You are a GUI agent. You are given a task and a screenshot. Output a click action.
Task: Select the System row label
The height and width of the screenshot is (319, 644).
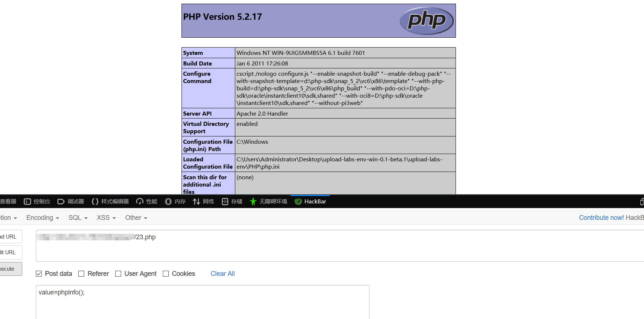point(193,53)
